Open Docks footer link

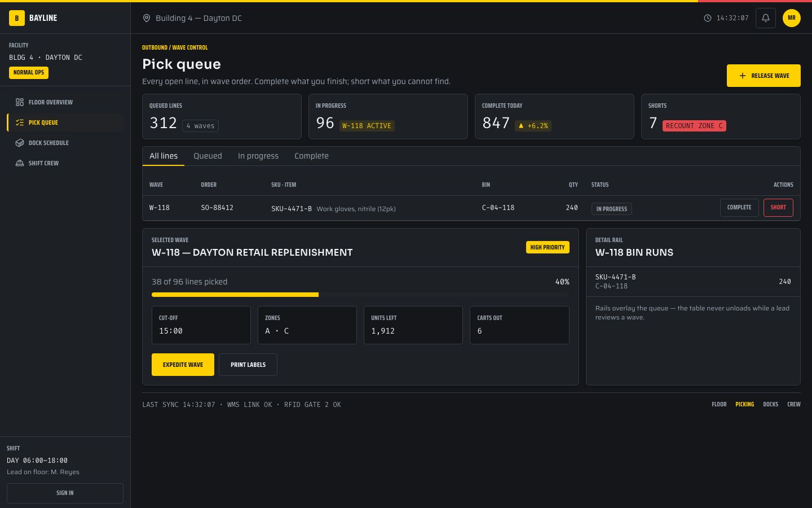click(x=771, y=404)
